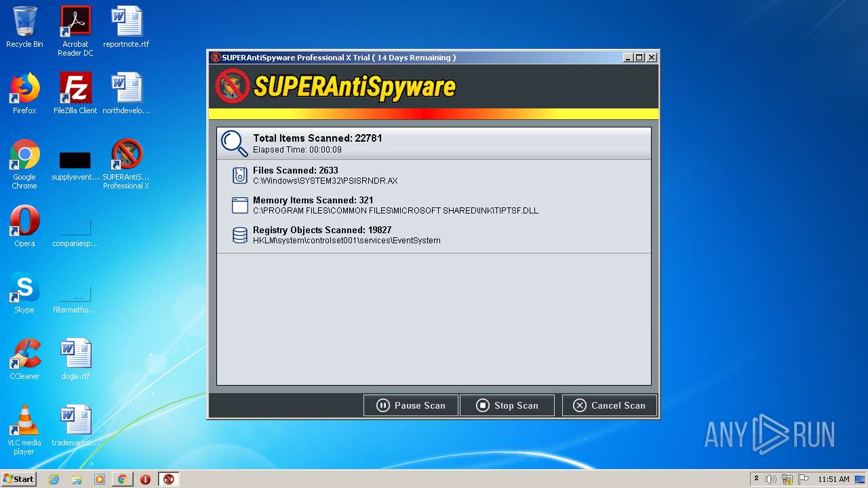Screen dimensions: 868x488
Task: Select the Registry Objects Scanned: 19827 line
Action: point(322,230)
